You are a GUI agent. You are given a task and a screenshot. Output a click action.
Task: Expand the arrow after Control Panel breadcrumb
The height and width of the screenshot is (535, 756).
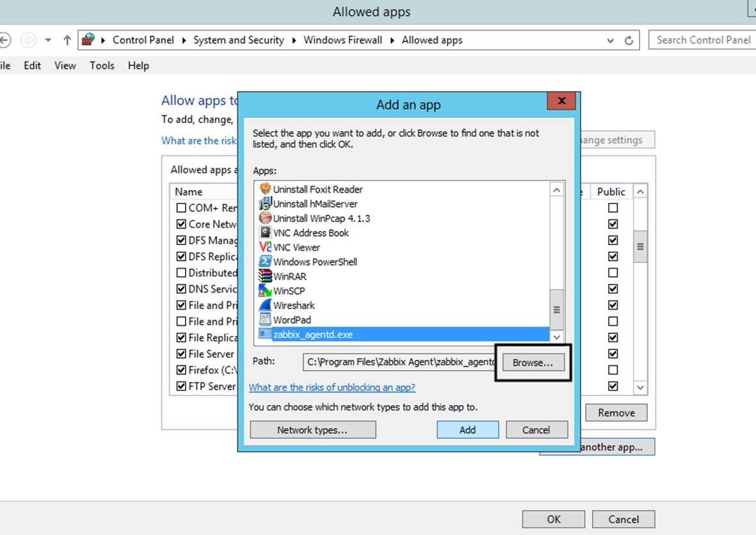click(x=184, y=40)
